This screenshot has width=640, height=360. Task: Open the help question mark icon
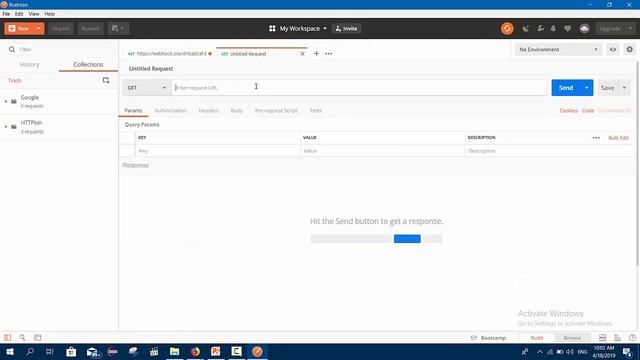point(632,338)
